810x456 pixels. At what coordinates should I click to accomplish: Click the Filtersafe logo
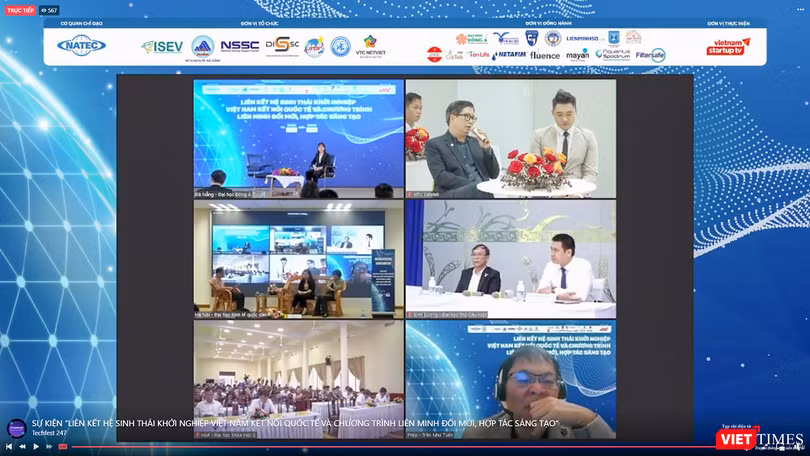click(650, 55)
